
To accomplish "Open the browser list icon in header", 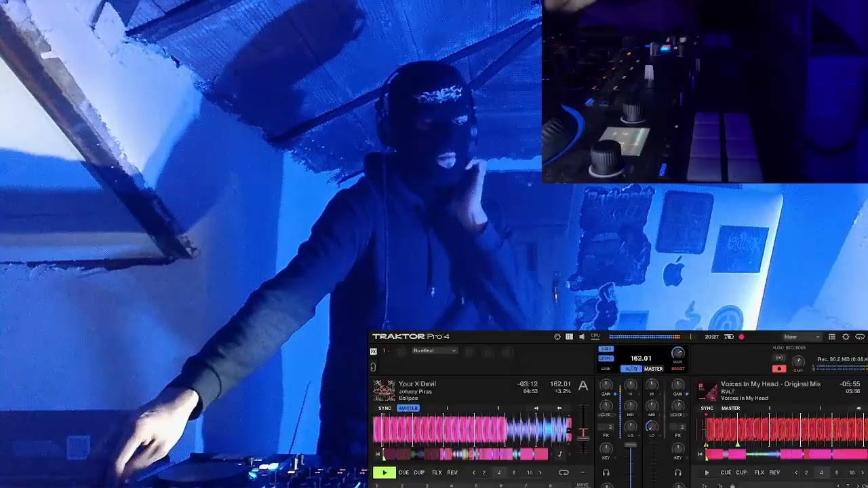I will point(832,337).
